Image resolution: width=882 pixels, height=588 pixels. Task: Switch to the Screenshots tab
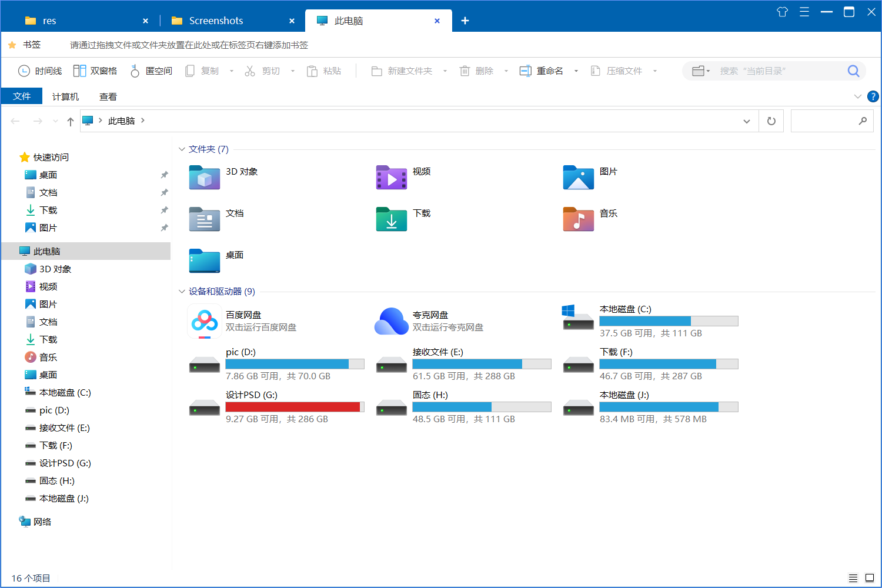[x=216, y=21]
